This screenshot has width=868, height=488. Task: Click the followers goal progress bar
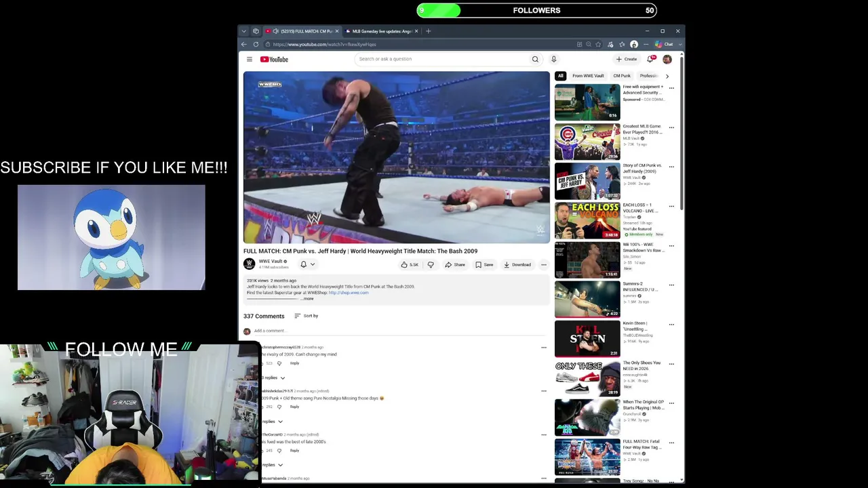pos(536,10)
